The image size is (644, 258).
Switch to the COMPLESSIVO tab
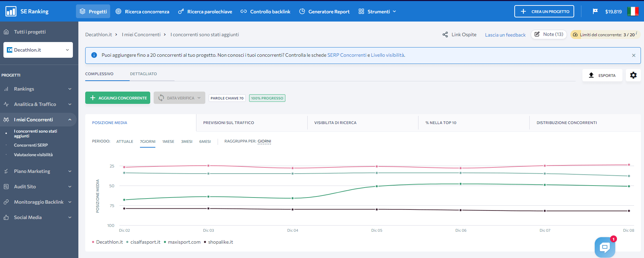[99, 74]
